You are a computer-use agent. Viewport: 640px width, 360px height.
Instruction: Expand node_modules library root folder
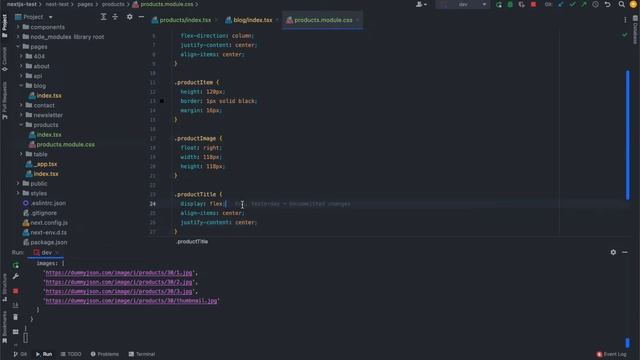[x=18, y=37]
